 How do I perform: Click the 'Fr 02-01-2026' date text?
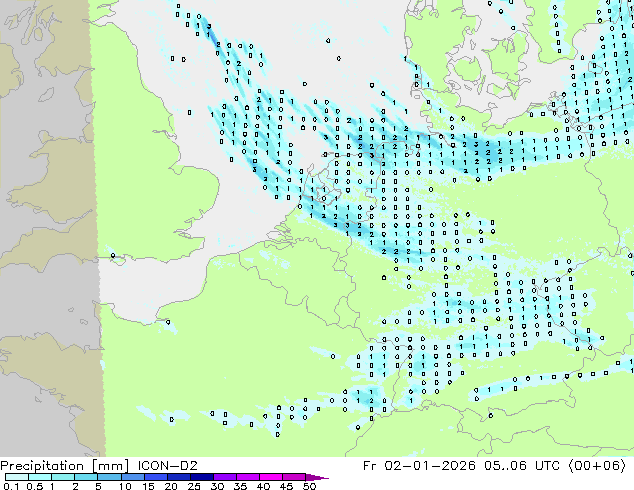click(419, 466)
